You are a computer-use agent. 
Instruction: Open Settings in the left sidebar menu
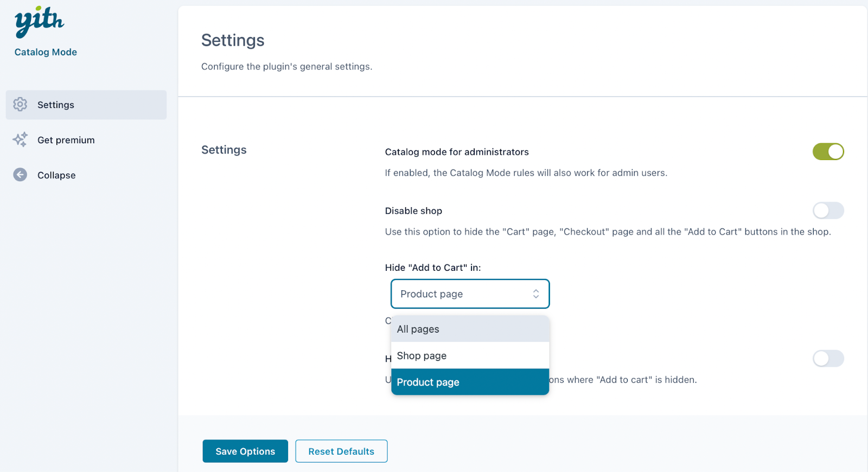click(55, 105)
